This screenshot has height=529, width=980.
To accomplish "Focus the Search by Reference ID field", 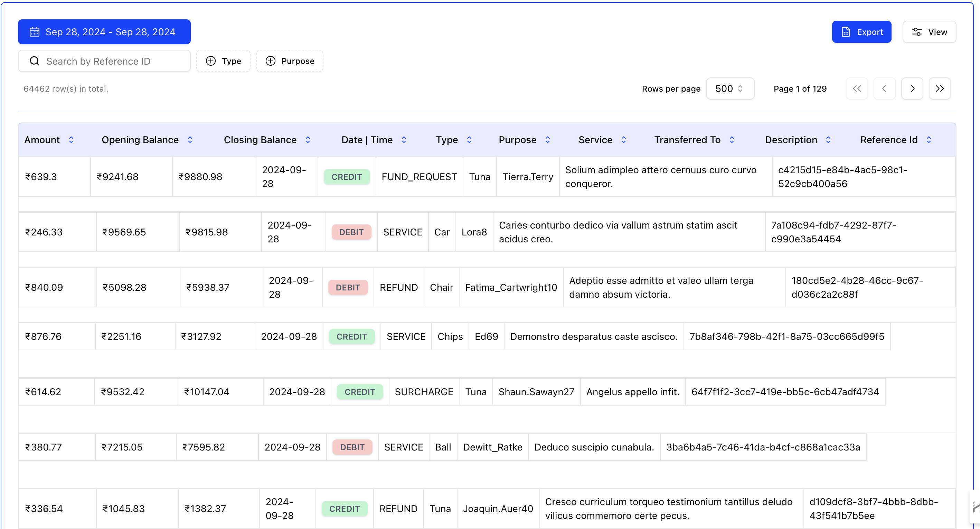I will coord(104,61).
